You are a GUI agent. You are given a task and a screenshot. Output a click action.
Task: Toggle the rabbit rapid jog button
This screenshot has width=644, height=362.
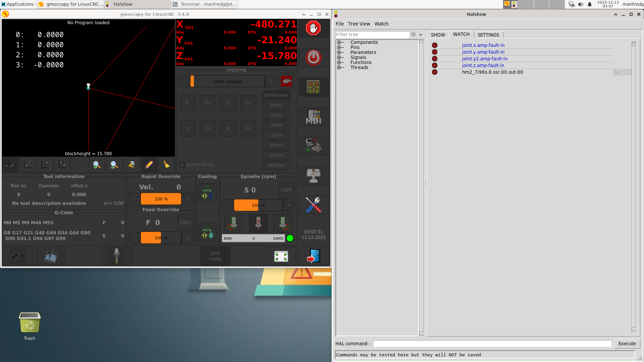click(x=286, y=81)
